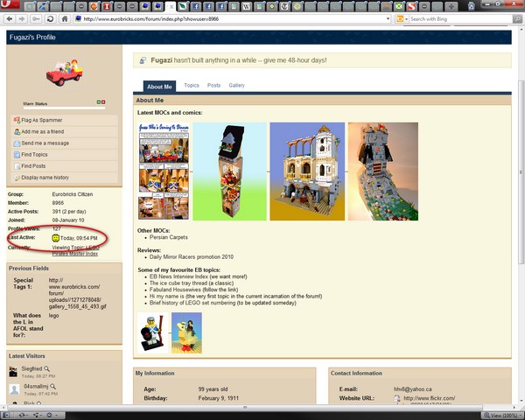Viewport: 525px width, 420px height.
Task: Open the address bar history dropdown
Action: (x=388, y=18)
